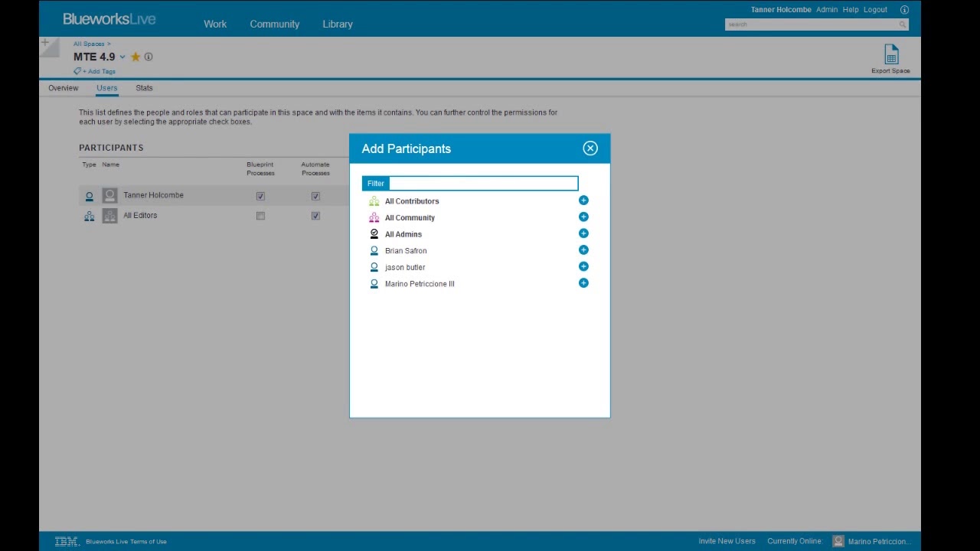Switch to the Users tab

coord(107,88)
